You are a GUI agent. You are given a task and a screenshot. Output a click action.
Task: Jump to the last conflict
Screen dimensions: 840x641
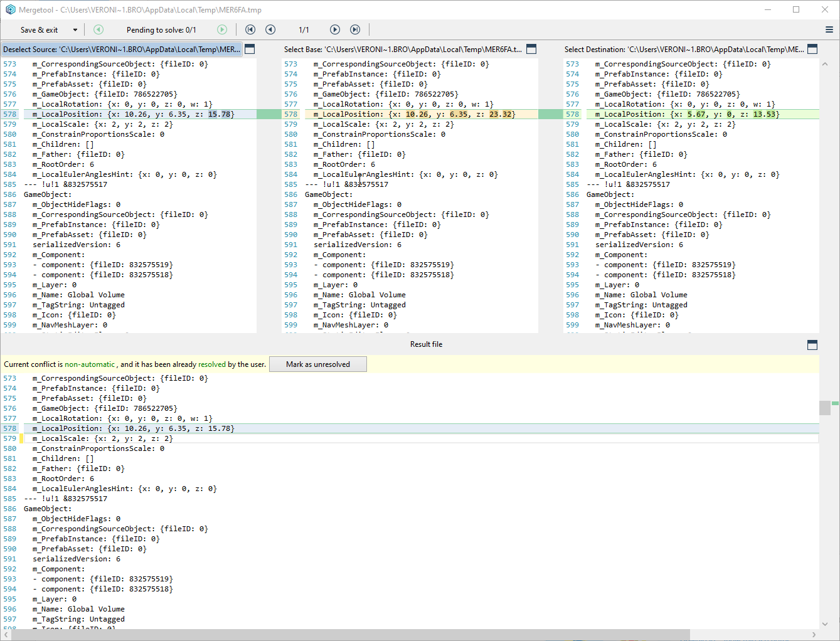(x=355, y=29)
